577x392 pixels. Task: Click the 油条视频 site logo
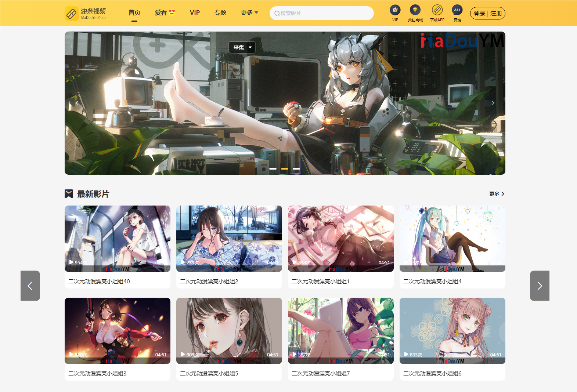(86, 13)
